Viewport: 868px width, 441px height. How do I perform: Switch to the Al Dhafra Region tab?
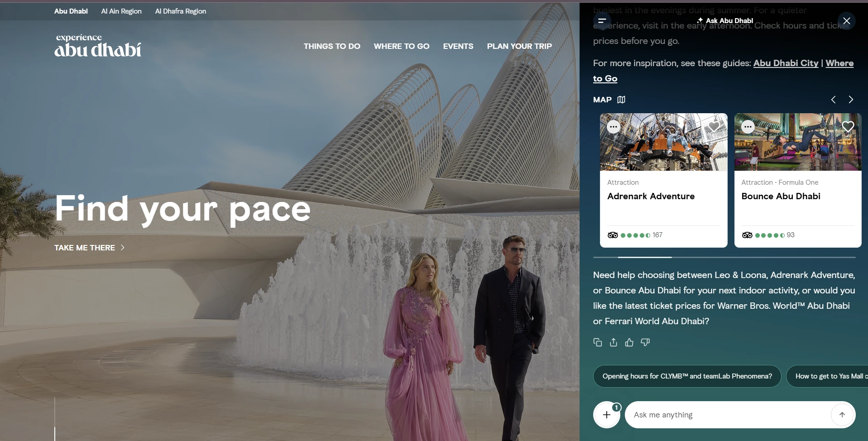(x=181, y=11)
